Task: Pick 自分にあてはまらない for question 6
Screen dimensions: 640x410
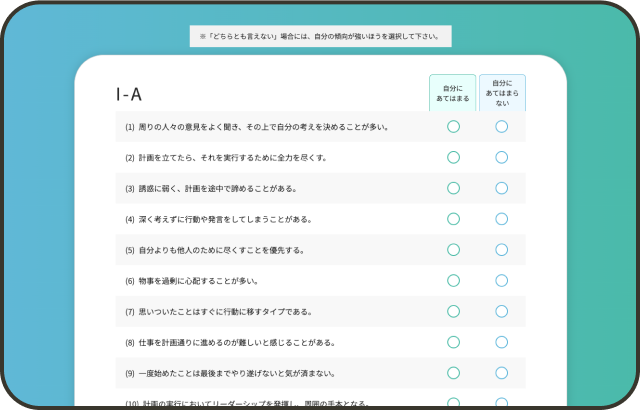Action: click(x=502, y=281)
